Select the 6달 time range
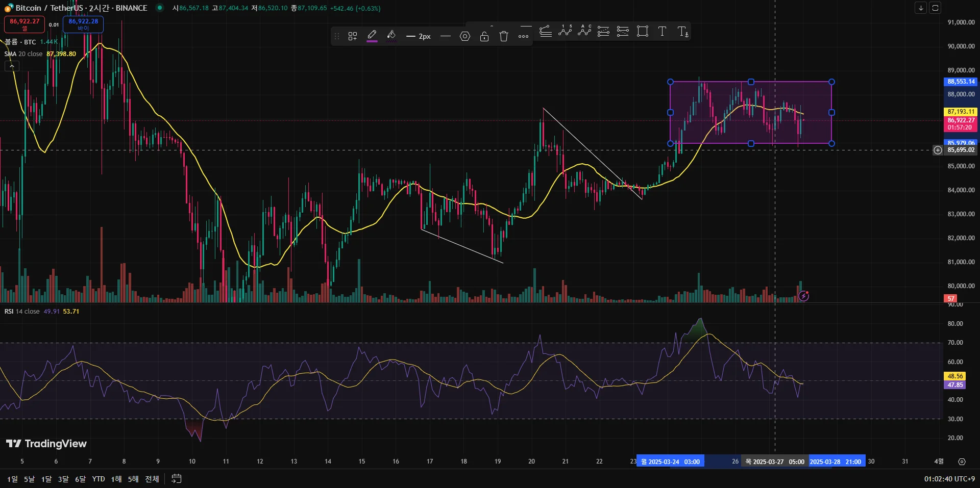 point(80,479)
